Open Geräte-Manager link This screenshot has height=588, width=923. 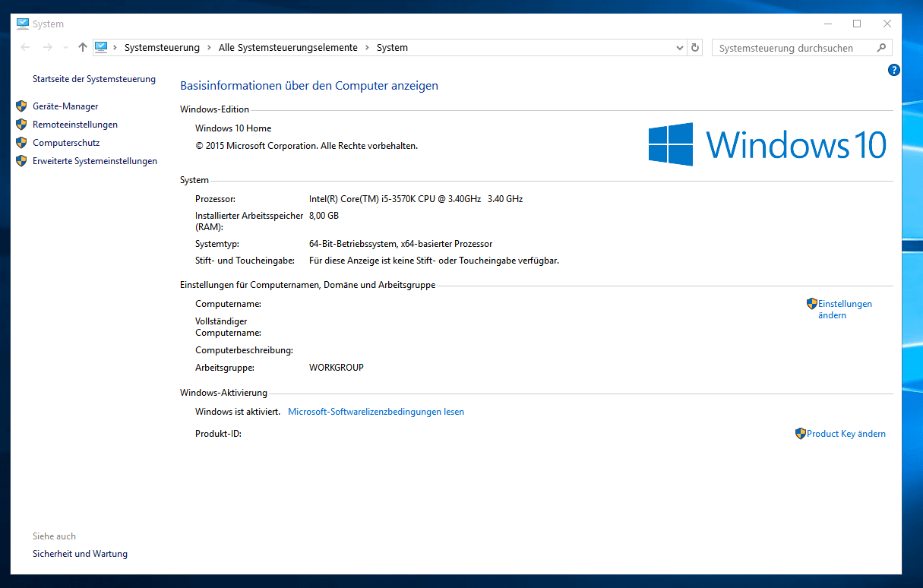[65, 106]
